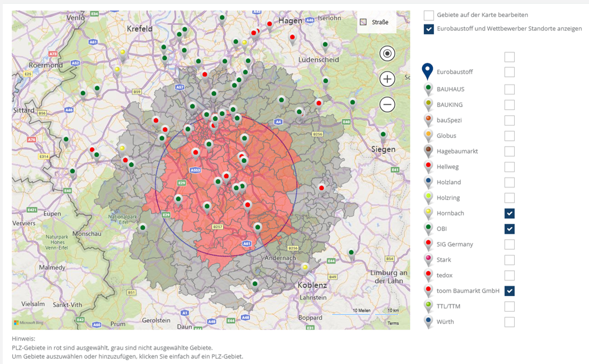Tick the Globus checkbox

510,136
